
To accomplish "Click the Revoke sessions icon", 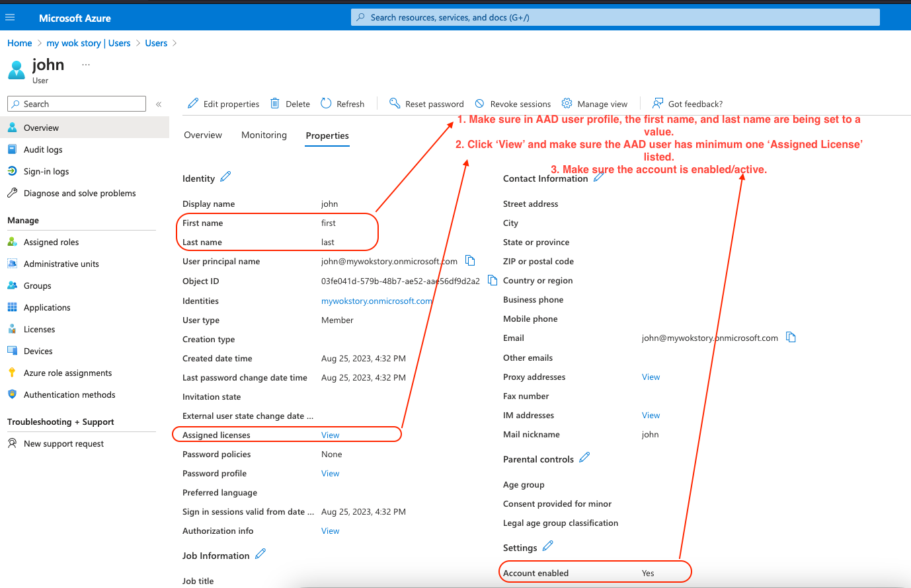I will (480, 104).
